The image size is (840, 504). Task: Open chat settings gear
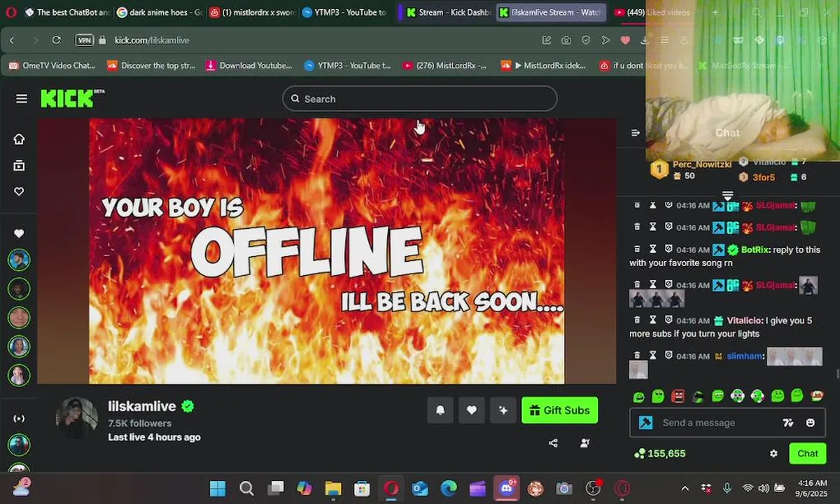point(773,454)
